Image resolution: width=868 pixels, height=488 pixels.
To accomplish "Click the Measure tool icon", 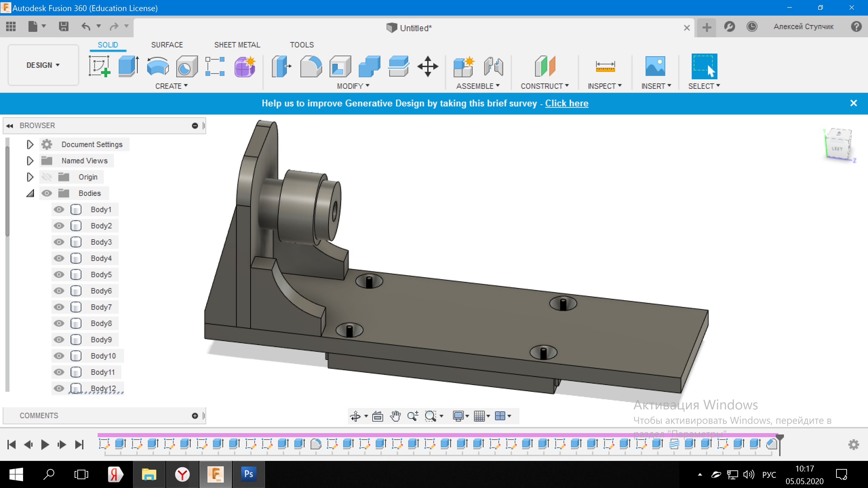I will click(605, 66).
